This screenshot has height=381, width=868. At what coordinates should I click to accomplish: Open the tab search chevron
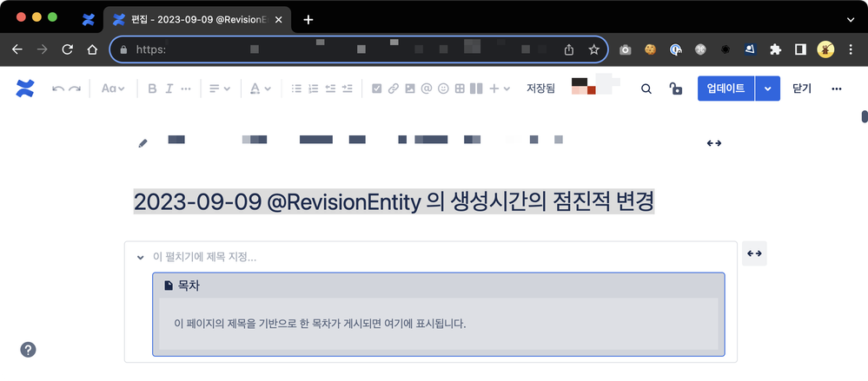tap(851, 20)
